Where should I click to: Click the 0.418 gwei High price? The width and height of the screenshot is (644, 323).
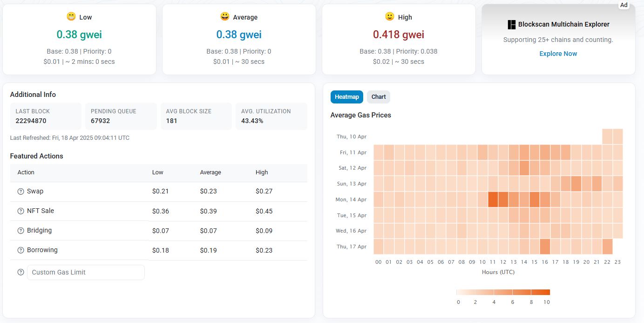(398, 34)
